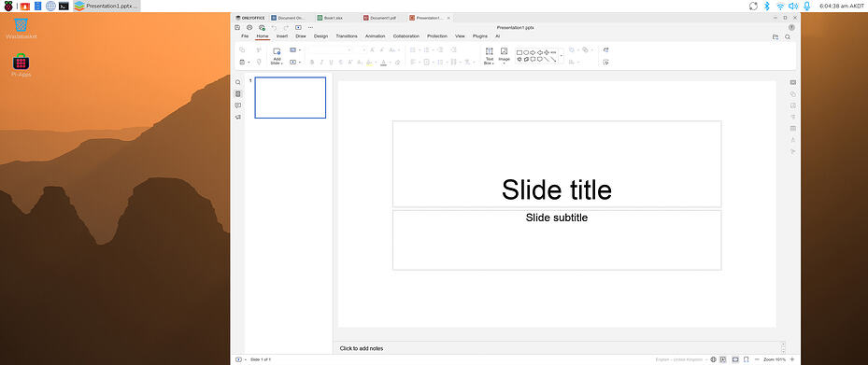This screenshot has height=365, width=868.
Task: Start slideshow from the quick access toolbar
Action: coord(298,27)
